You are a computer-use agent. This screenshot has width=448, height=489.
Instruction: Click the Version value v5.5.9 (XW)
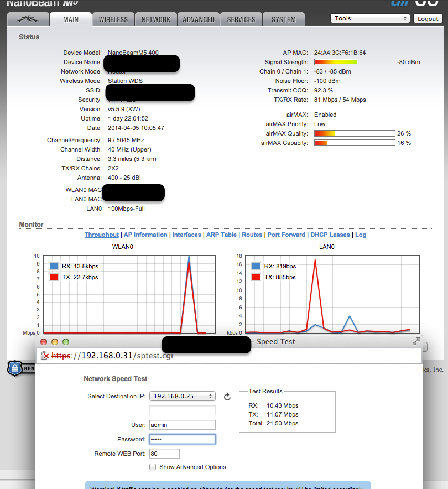(x=124, y=109)
